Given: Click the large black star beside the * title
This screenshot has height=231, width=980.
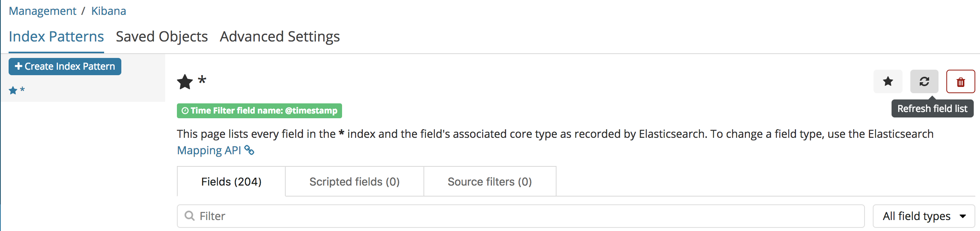Looking at the screenshot, I should [185, 82].
